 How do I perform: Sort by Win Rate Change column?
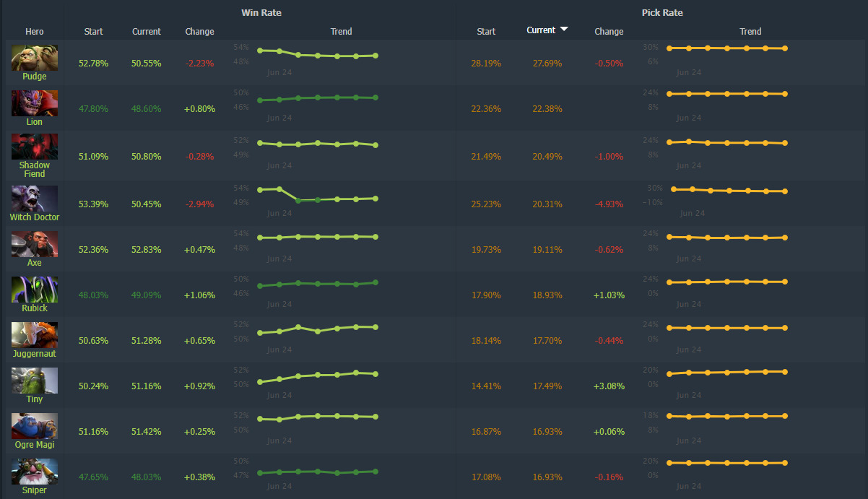tap(199, 32)
